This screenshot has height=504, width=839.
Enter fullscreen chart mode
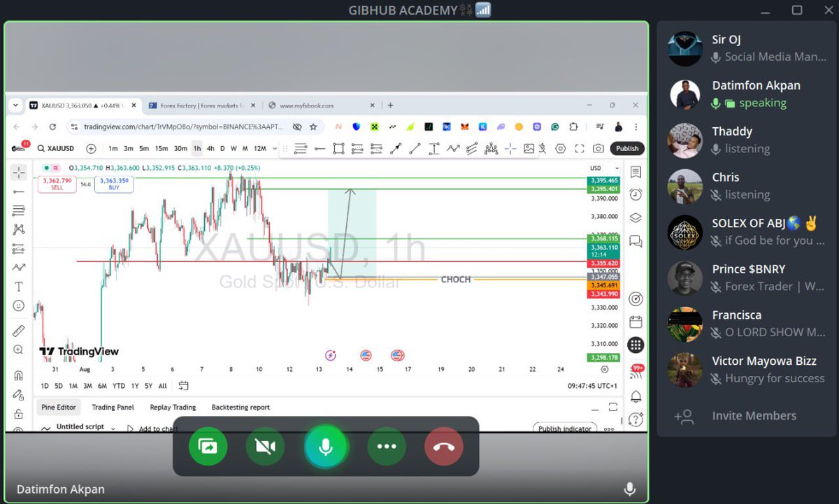pos(579,148)
